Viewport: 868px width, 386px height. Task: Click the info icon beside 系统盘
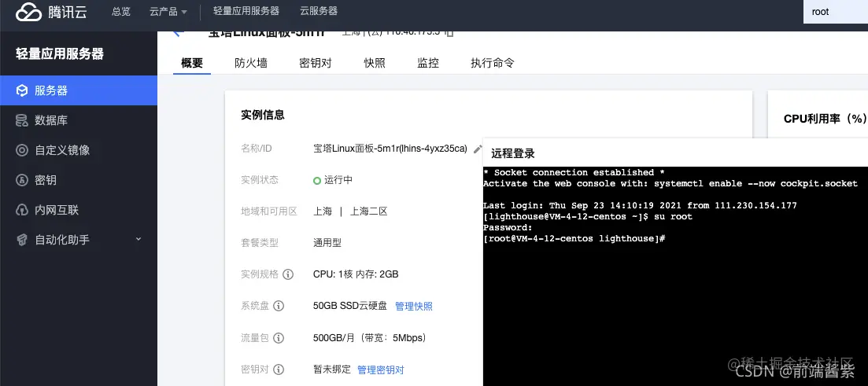[279, 306]
